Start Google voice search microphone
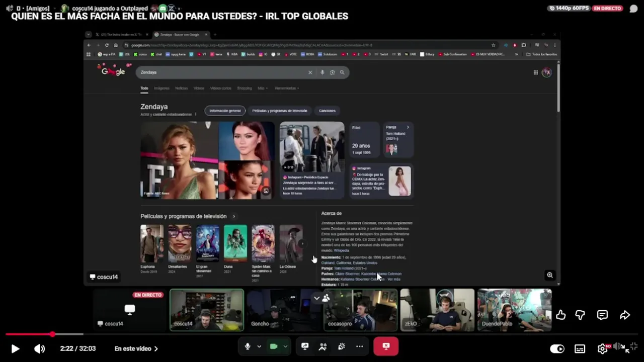The height and width of the screenshot is (362, 644). pos(322,72)
